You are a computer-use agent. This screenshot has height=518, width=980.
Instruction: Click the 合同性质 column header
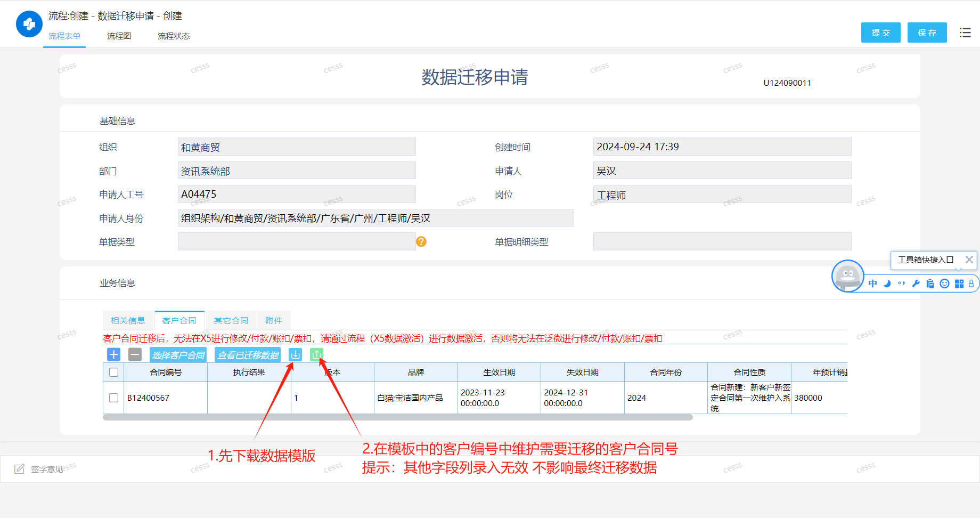749,372
